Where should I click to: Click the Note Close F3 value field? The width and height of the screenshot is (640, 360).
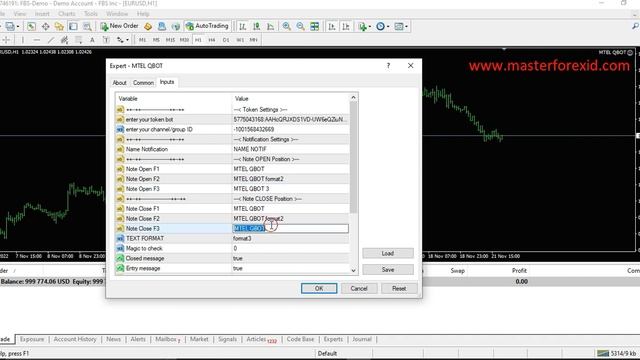291,229
